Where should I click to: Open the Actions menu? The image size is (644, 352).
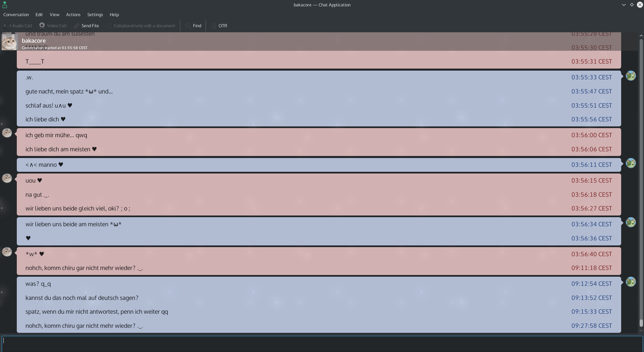tap(73, 14)
